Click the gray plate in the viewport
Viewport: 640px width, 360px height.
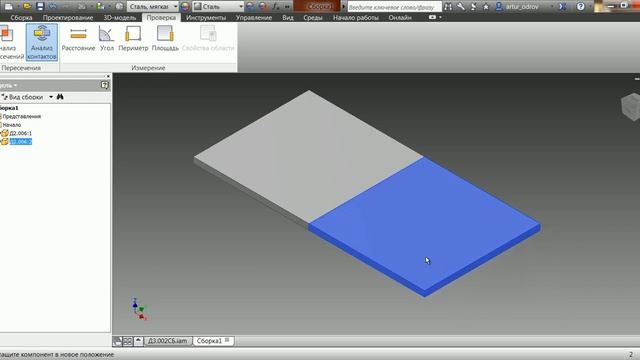[x=309, y=157]
